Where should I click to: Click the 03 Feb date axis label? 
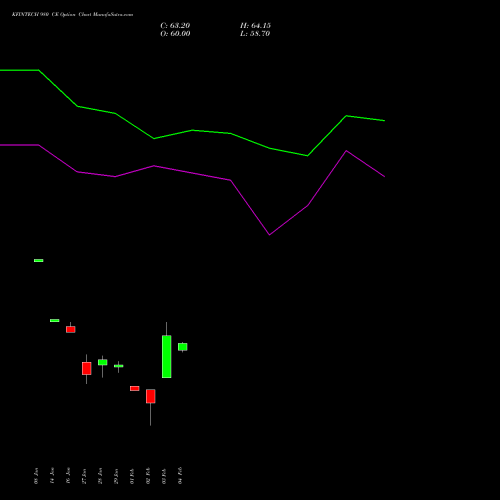coord(164,476)
